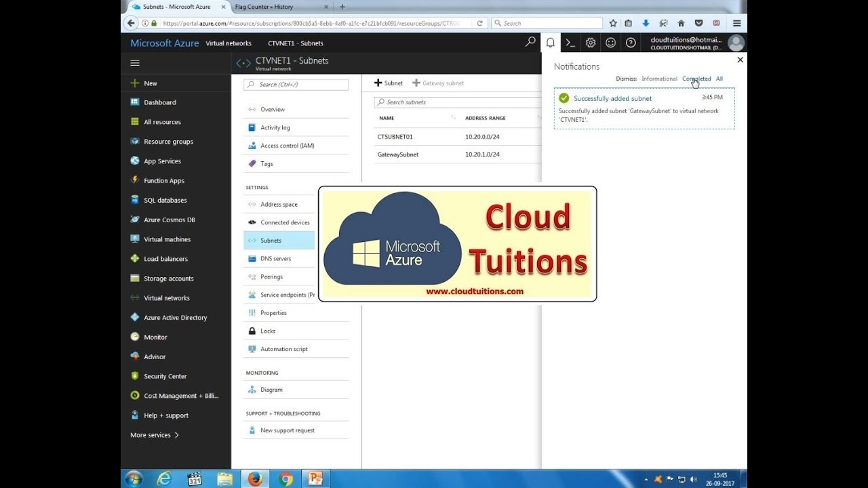This screenshot has height=488, width=868.
Task: Open Azure Cosmos DB
Action: (x=169, y=220)
